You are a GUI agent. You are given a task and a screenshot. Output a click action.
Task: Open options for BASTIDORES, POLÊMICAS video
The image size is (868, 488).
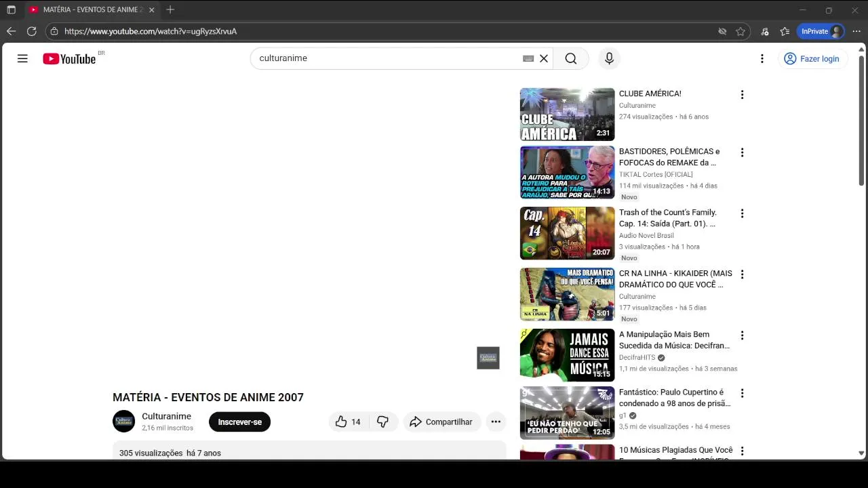742,152
